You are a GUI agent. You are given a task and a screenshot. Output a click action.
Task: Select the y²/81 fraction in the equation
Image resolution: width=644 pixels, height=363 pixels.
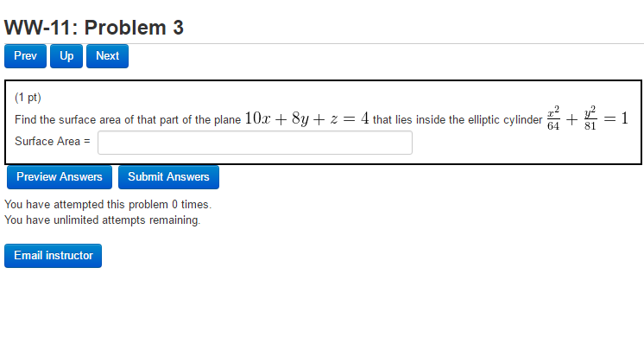pos(590,119)
